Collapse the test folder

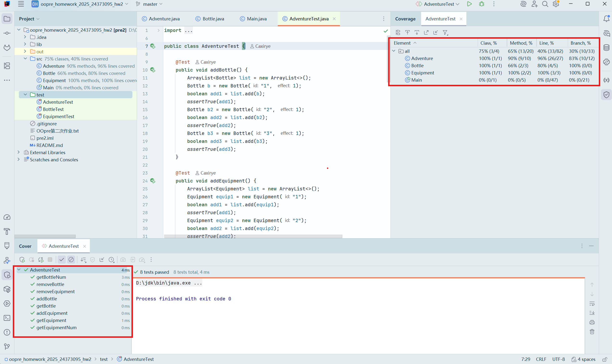(25, 95)
